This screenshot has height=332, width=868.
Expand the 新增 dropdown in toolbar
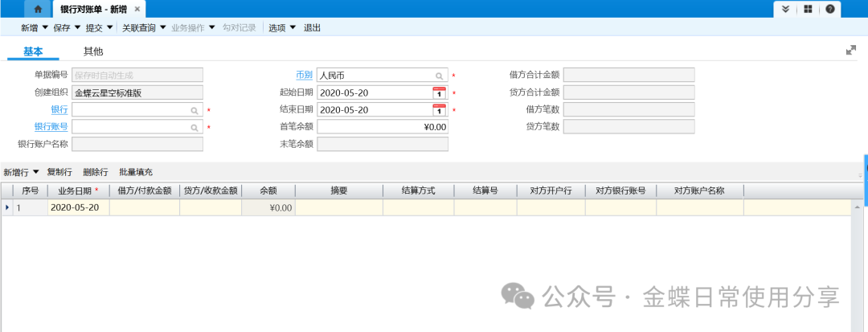point(45,27)
